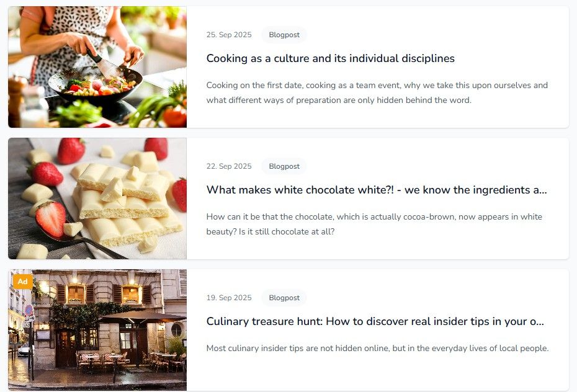Image resolution: width=577 pixels, height=392 pixels.
Task: Click the Blogpost tag on the culinary treasure hunt article
Action: 284,298
